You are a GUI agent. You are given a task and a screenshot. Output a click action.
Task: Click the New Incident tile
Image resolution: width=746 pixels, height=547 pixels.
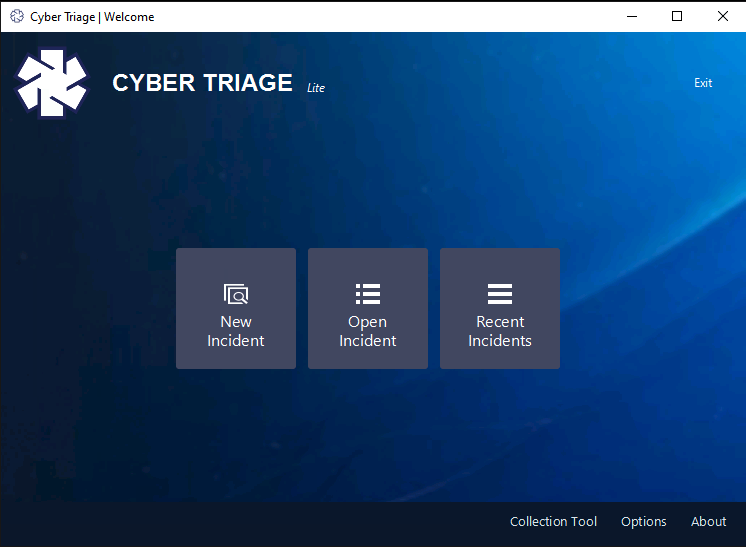click(x=236, y=308)
